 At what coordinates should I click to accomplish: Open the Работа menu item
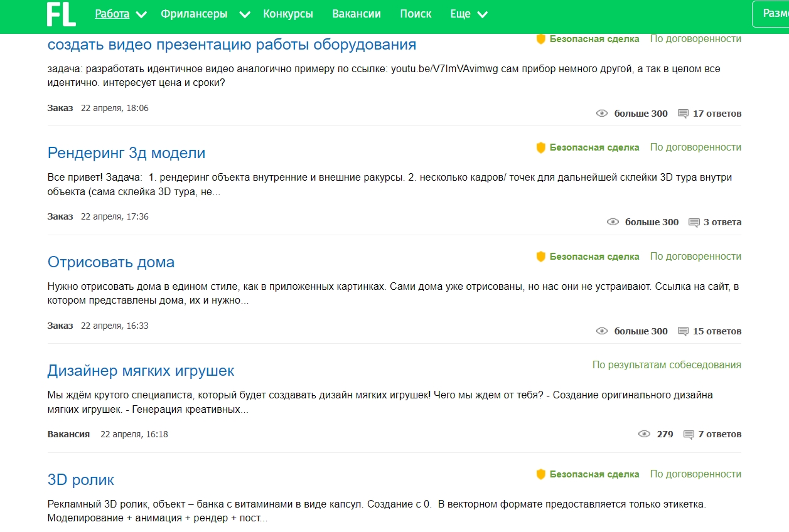pos(112,14)
